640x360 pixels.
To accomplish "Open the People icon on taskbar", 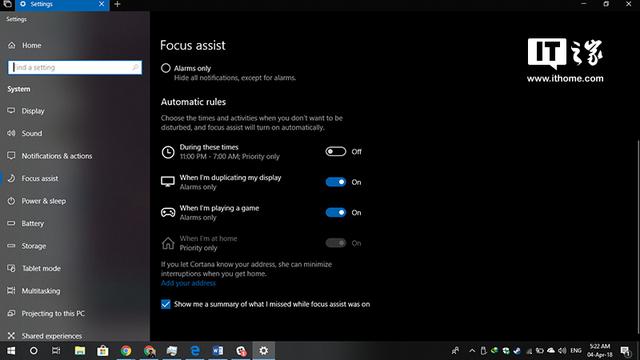I will (455, 351).
